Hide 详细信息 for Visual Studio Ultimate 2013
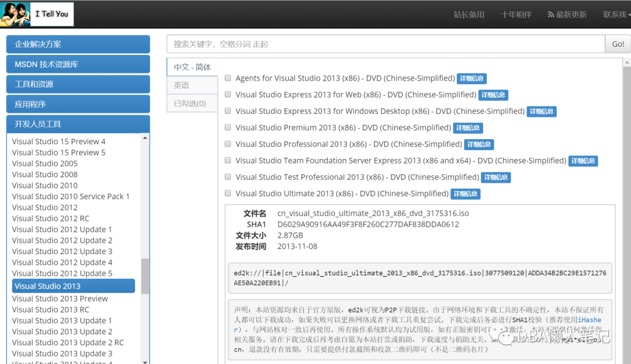 [466, 194]
